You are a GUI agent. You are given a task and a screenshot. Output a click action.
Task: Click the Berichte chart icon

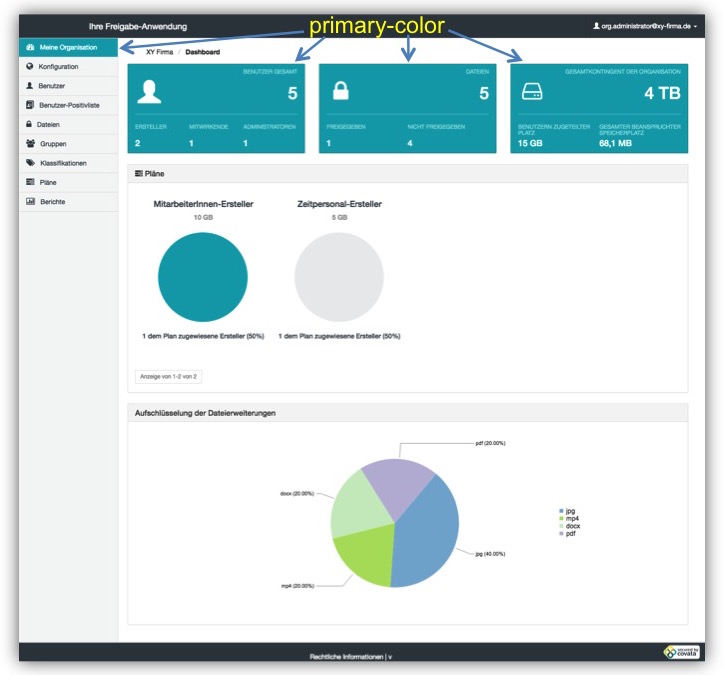click(x=30, y=201)
